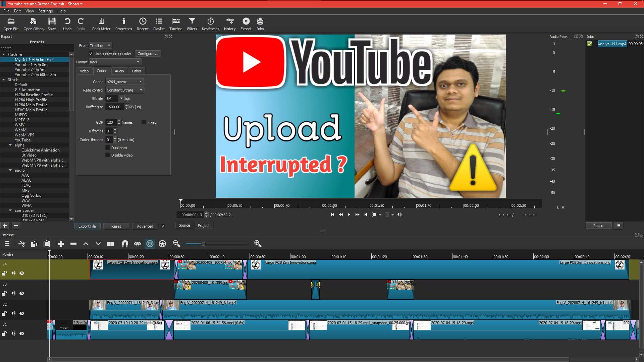Click the Reset button

[x=116, y=226]
